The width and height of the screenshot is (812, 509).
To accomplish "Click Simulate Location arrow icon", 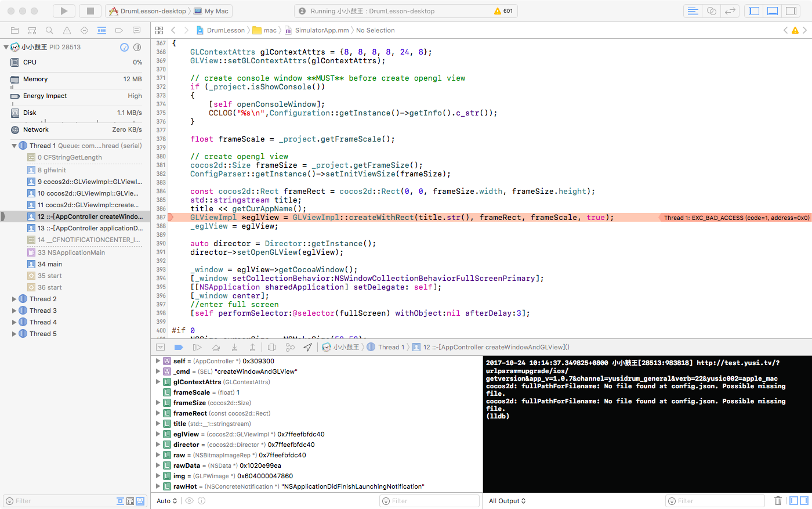I will tap(308, 347).
